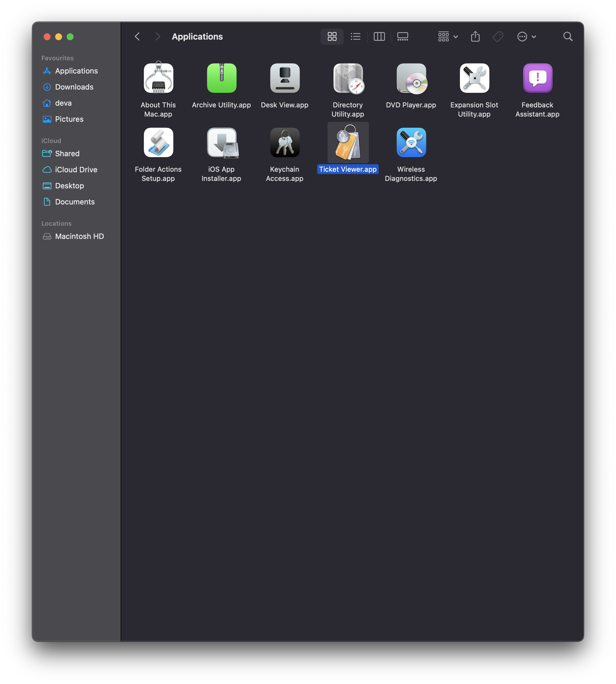Open Shared under iCloud
The image size is (616, 684).
[x=76, y=154]
